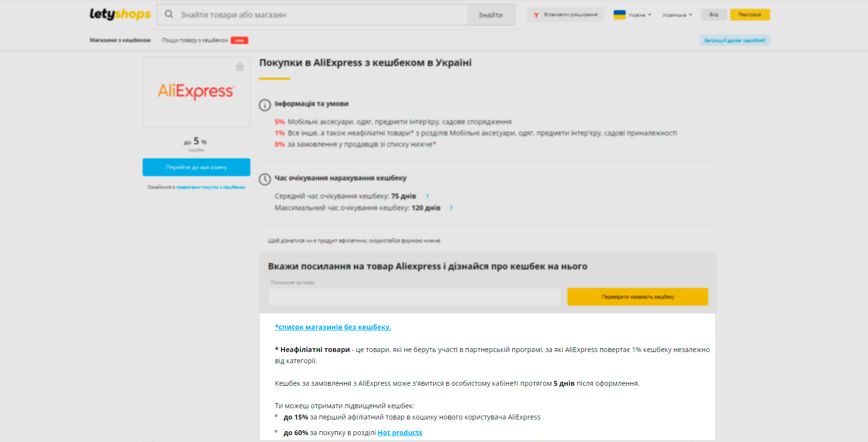
Task: Open the Українська language dropdown
Action: [677, 15]
